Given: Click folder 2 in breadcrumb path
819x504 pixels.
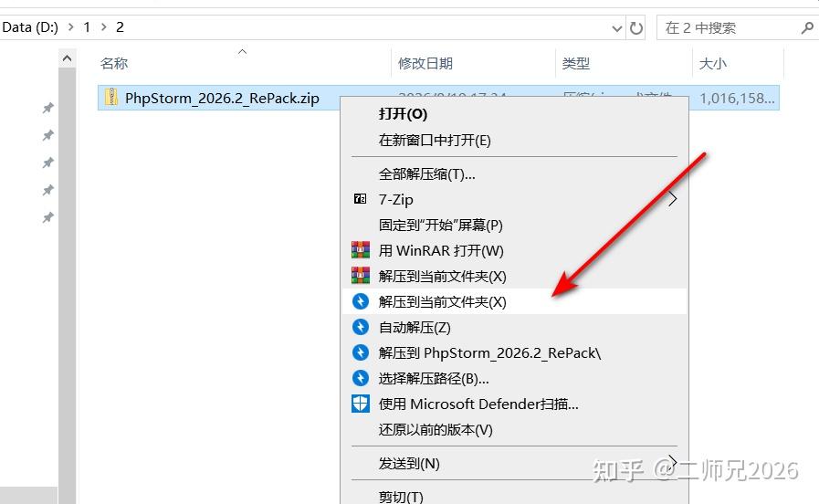Looking at the screenshot, I should tap(120, 27).
